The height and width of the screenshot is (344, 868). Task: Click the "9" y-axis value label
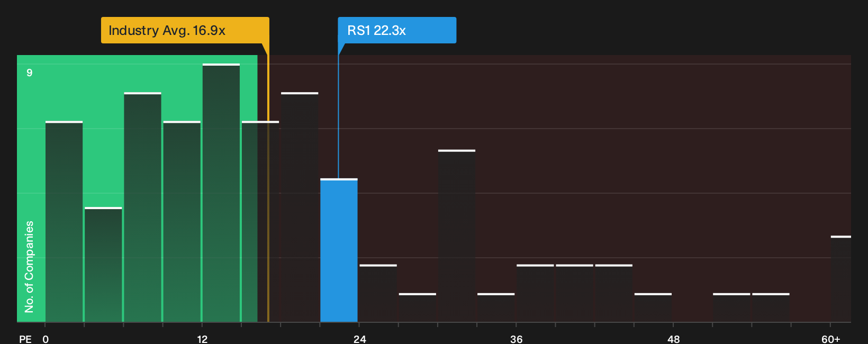click(30, 73)
